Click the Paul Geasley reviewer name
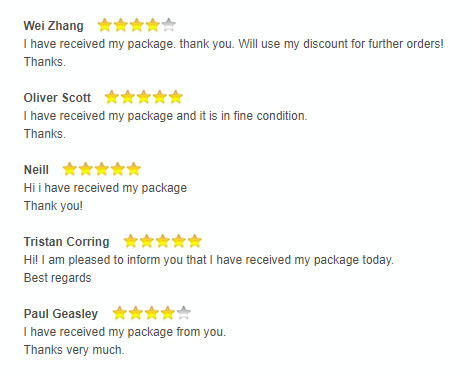 coord(61,314)
